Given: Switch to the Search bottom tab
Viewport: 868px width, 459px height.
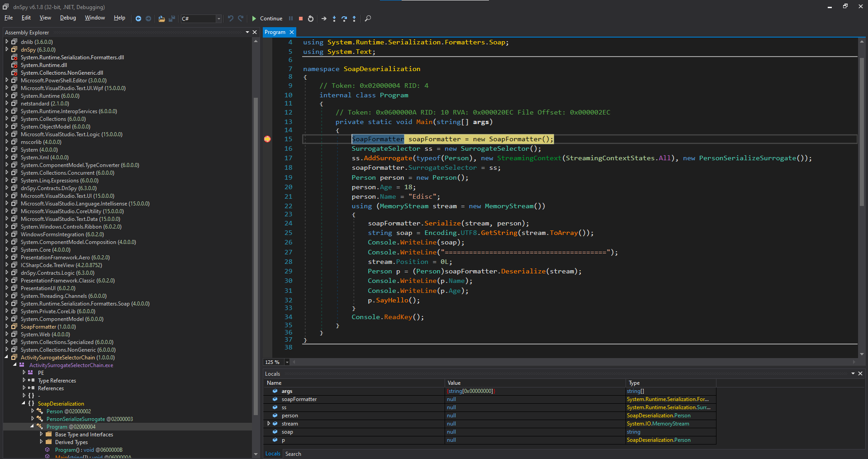Looking at the screenshot, I should [x=293, y=454].
